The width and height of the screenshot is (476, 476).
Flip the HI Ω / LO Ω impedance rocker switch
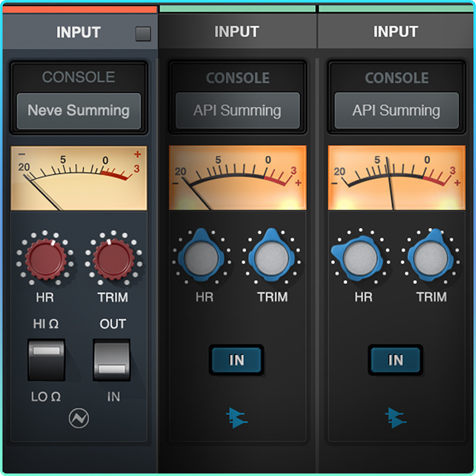(46, 359)
